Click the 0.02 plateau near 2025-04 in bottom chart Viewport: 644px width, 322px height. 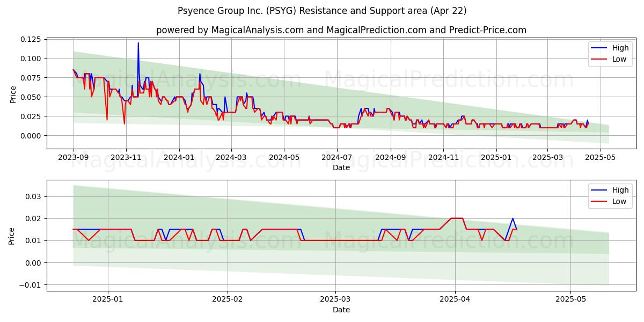point(457,218)
